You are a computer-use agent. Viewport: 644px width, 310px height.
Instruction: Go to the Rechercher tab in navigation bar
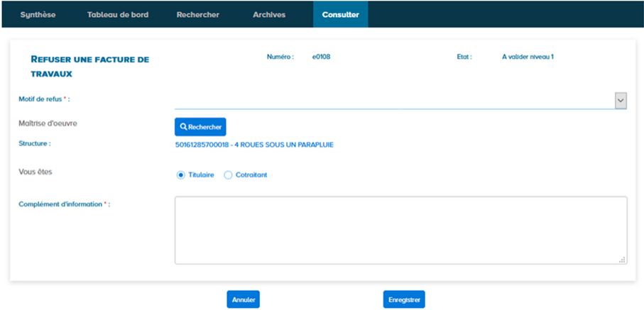click(x=197, y=15)
